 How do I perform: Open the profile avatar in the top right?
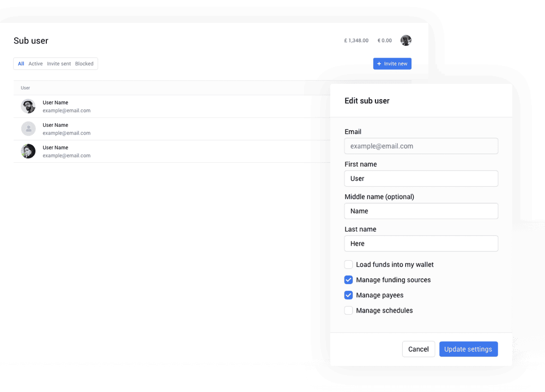click(406, 40)
